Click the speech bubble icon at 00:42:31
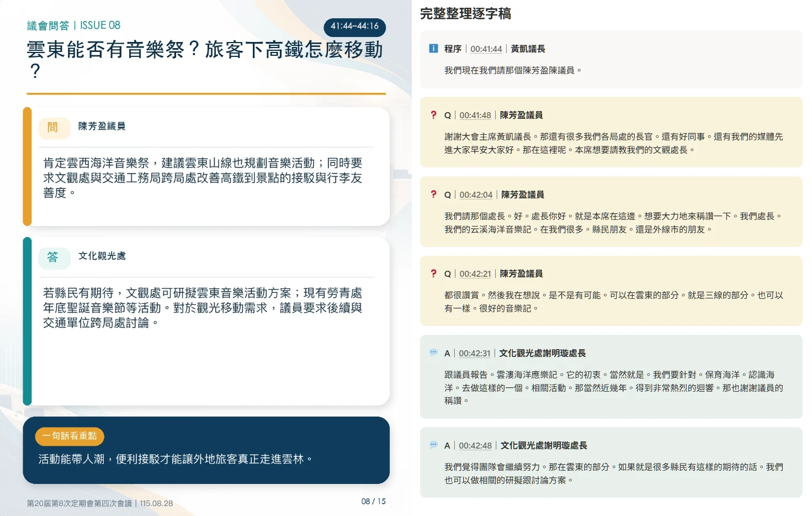The width and height of the screenshot is (812, 516). (433, 352)
